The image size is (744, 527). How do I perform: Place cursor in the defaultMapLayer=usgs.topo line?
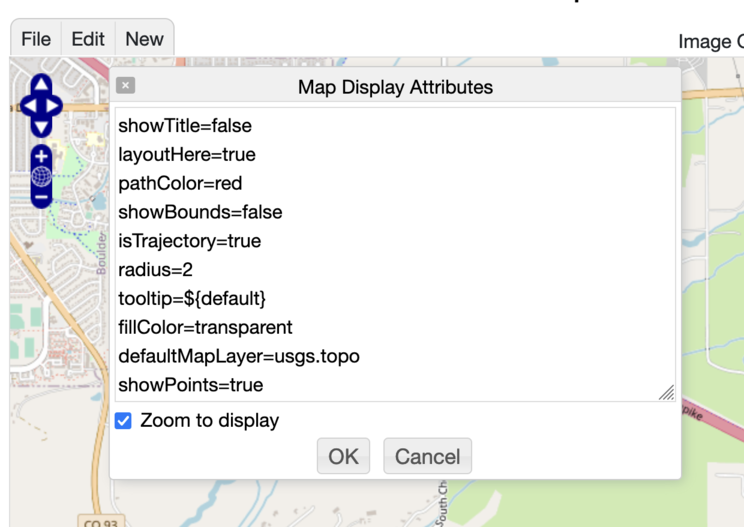click(x=238, y=356)
